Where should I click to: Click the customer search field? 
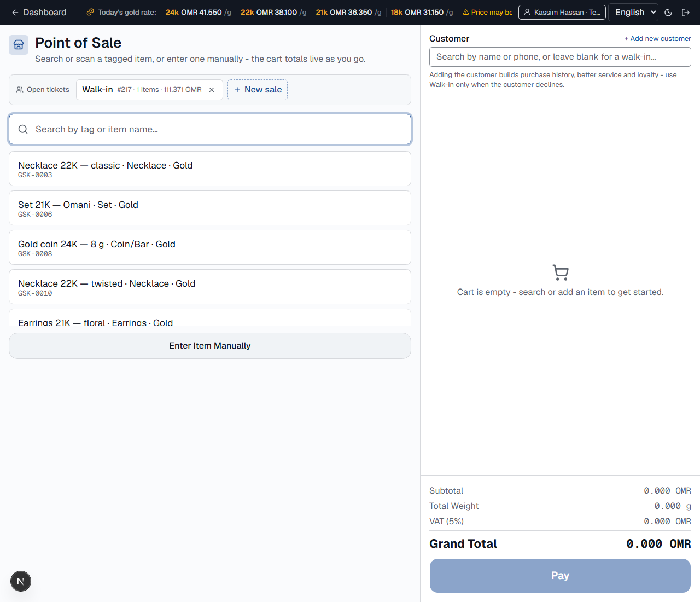pyautogui.click(x=560, y=57)
